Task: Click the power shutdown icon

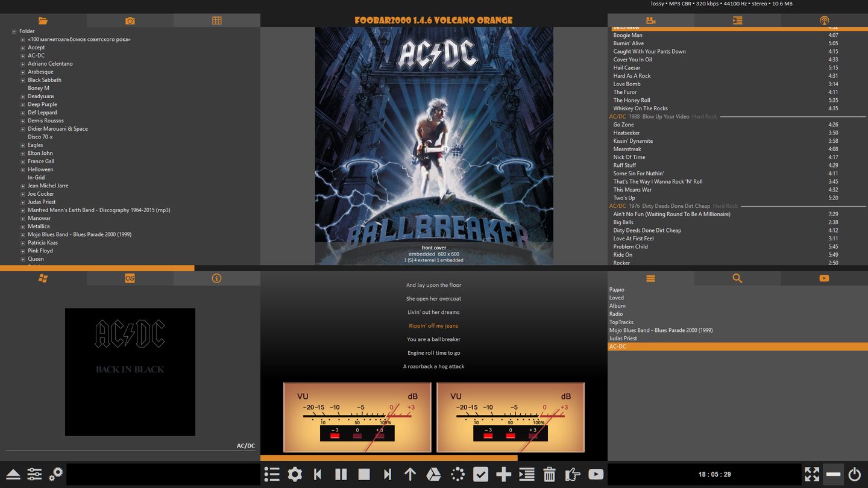Action: (x=854, y=474)
